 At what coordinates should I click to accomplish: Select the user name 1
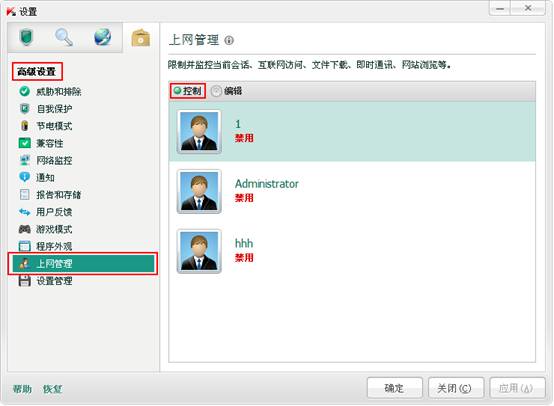238,124
